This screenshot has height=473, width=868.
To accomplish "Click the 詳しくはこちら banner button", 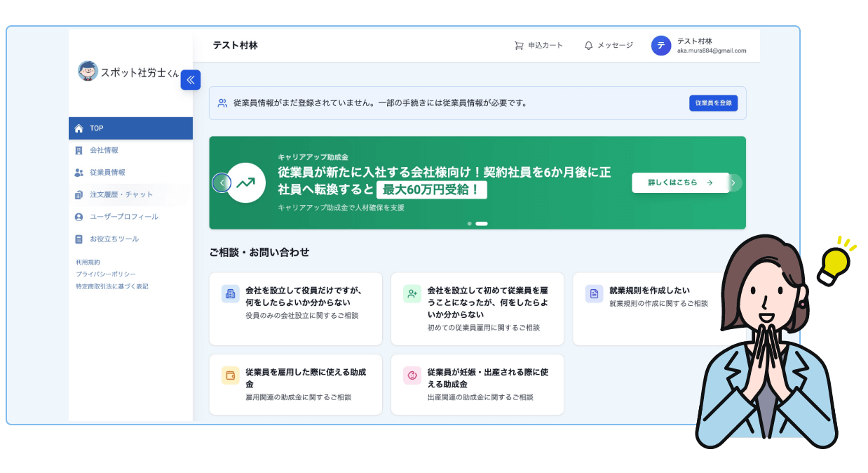I will click(x=680, y=182).
